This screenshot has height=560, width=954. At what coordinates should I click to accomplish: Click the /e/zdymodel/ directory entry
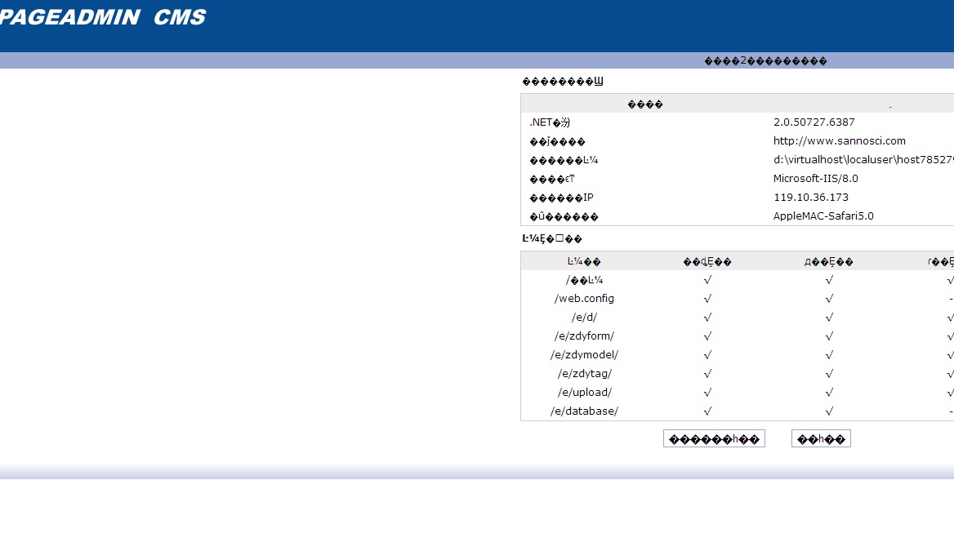(x=584, y=355)
